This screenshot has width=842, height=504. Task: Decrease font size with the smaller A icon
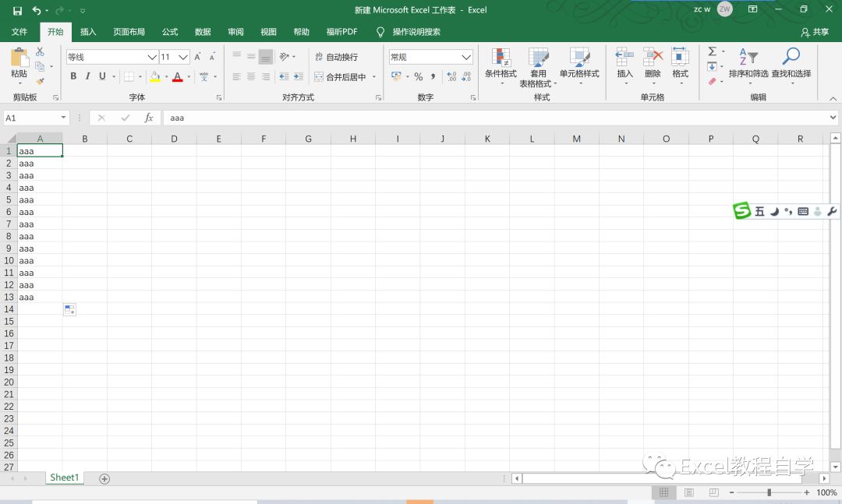coord(212,57)
